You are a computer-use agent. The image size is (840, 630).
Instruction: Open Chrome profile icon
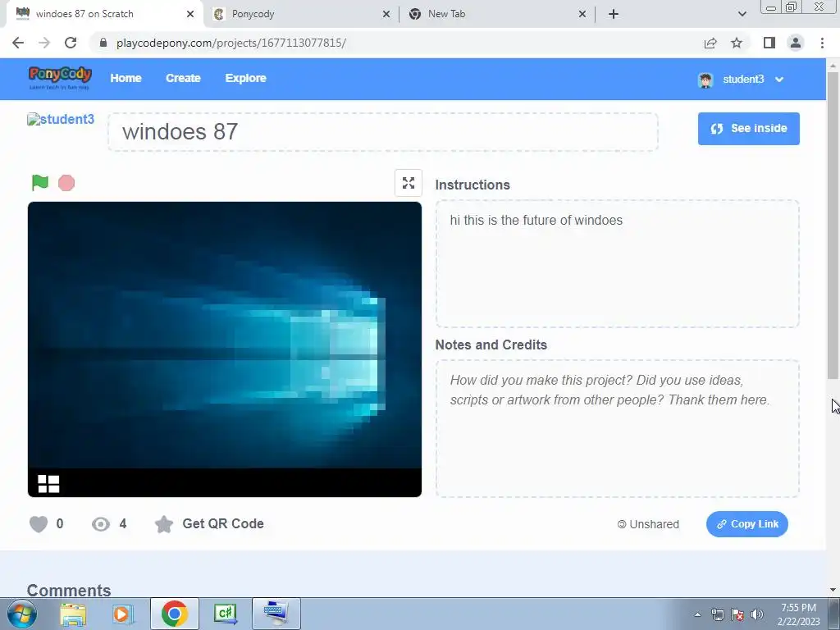tap(796, 43)
